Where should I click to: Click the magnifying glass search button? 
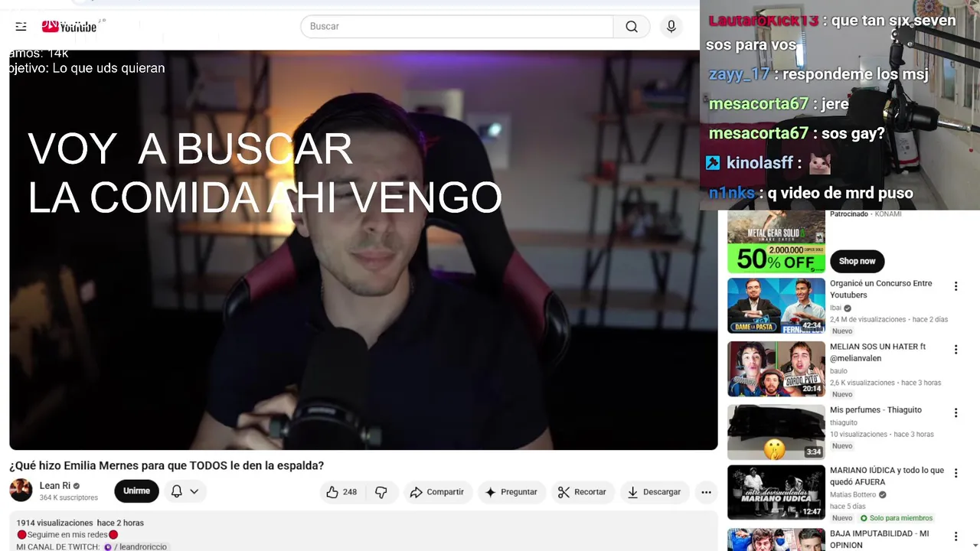click(x=632, y=26)
